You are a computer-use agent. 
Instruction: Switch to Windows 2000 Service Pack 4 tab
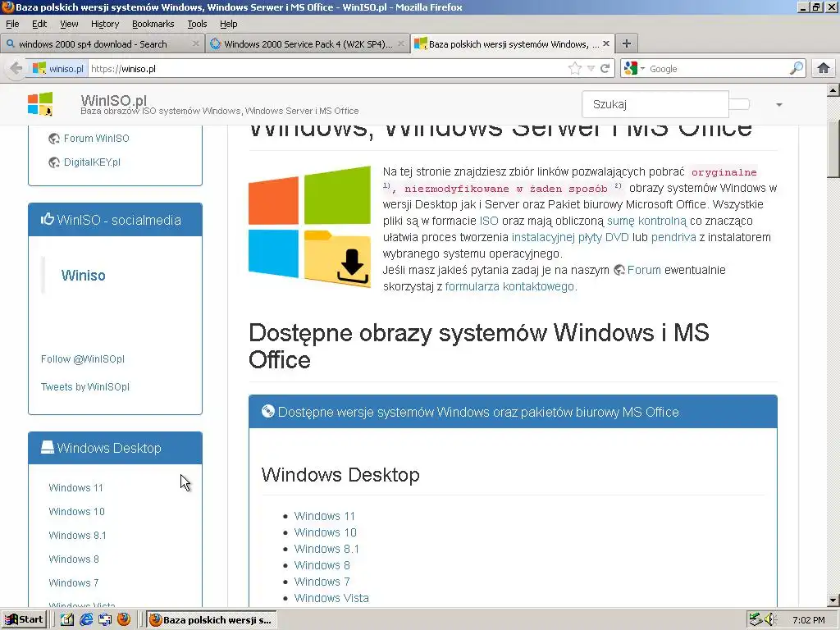click(308, 44)
